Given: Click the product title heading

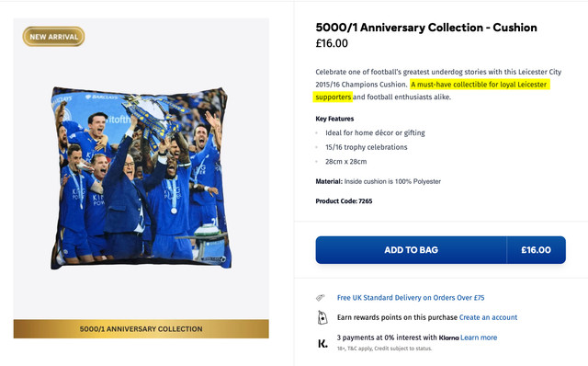Looking at the screenshot, I should click(426, 28).
